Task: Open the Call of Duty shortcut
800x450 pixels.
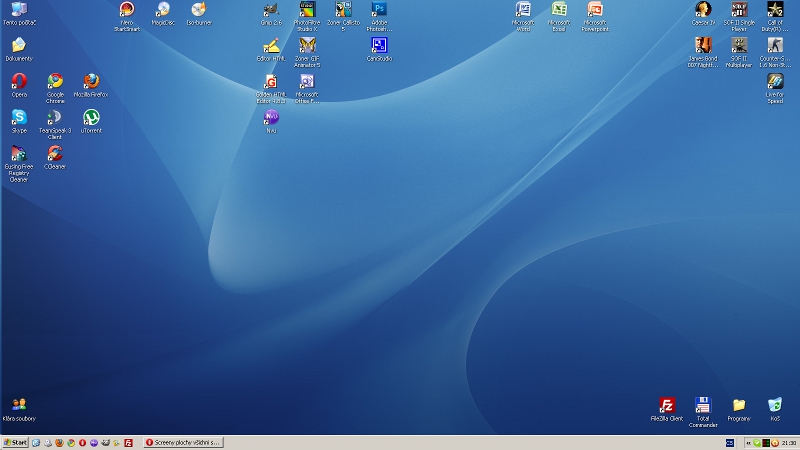Action: 775,16
